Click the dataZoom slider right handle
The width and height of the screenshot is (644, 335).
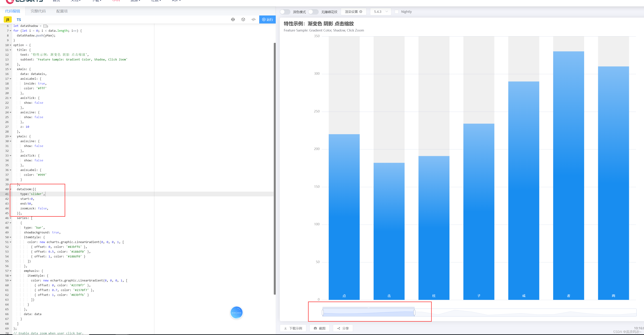[x=414, y=312]
